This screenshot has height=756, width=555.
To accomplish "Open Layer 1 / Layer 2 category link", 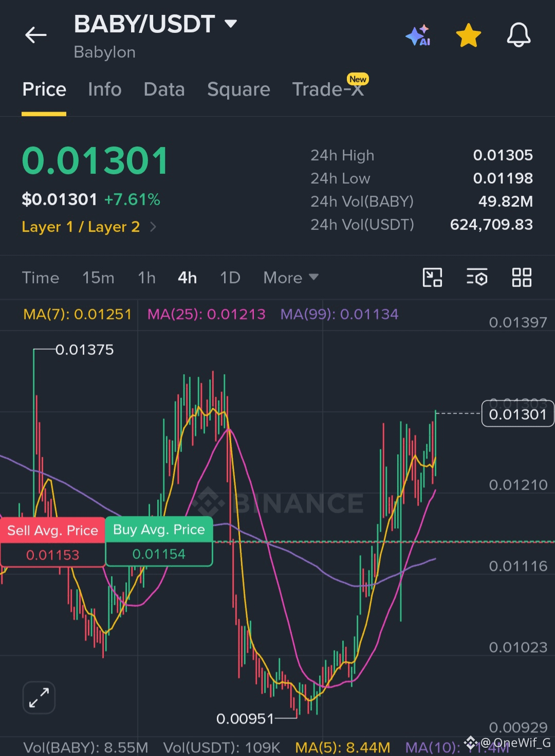I will click(x=88, y=227).
